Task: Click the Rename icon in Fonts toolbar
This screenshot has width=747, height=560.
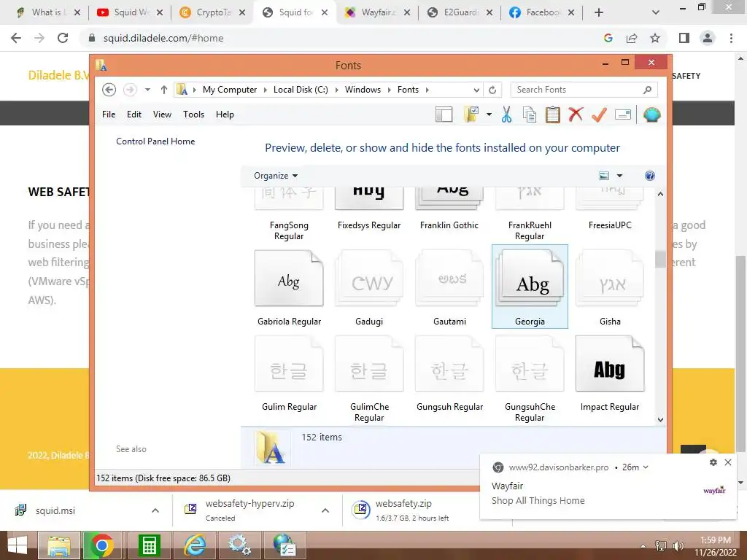Action: [x=623, y=114]
